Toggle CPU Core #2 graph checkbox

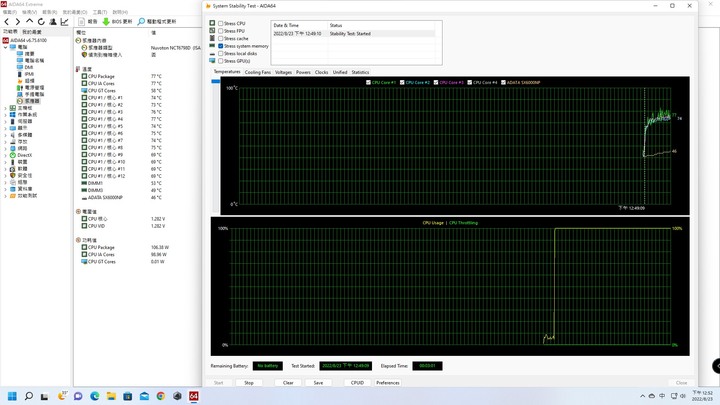pos(402,83)
